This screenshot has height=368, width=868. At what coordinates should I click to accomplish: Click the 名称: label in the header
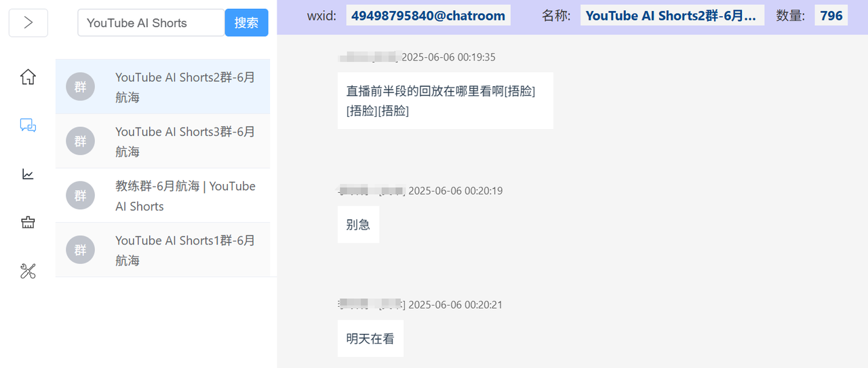556,16
